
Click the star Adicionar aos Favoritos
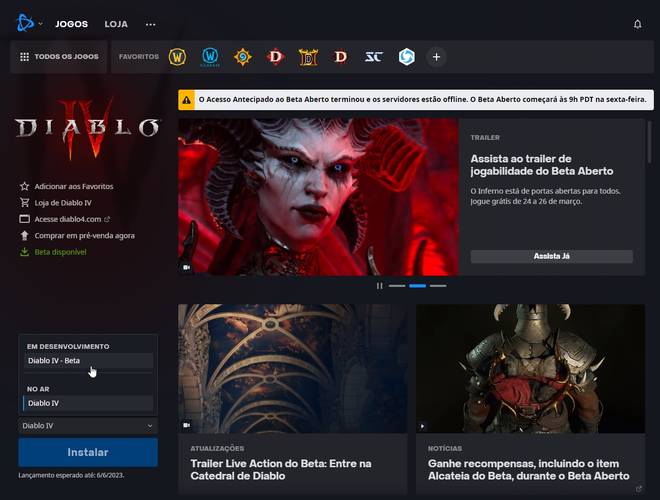click(67, 186)
